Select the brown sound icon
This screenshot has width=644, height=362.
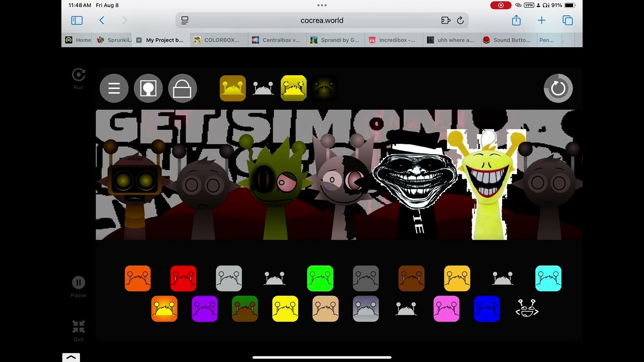coord(412,279)
